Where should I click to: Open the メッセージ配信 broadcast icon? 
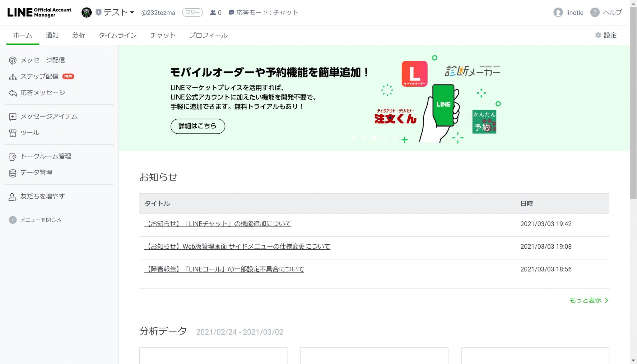(12, 60)
